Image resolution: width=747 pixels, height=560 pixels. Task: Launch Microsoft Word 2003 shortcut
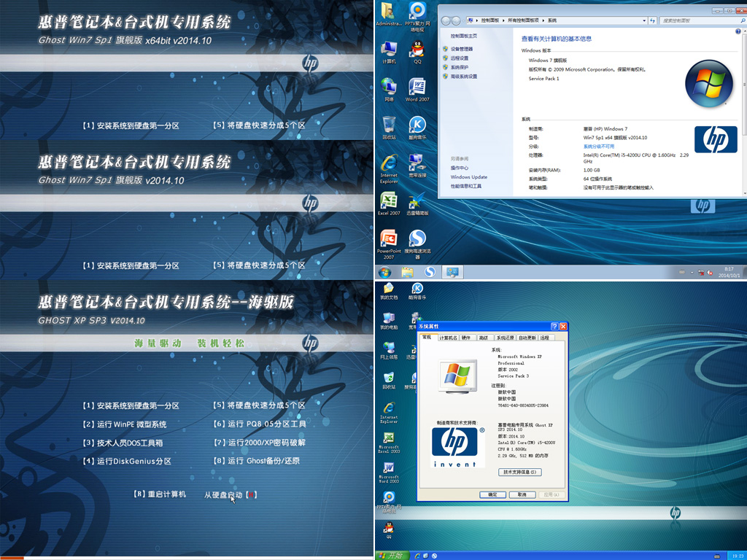coord(389,472)
